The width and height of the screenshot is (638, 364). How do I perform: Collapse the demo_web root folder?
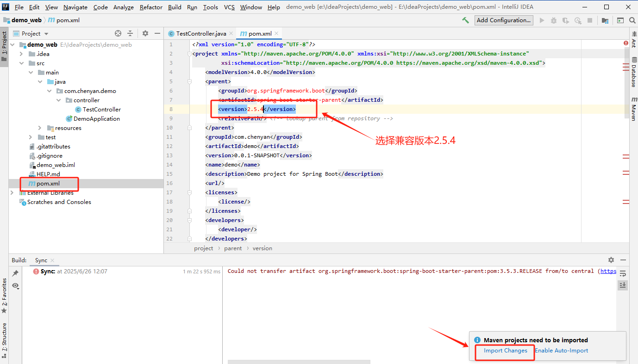(13, 45)
